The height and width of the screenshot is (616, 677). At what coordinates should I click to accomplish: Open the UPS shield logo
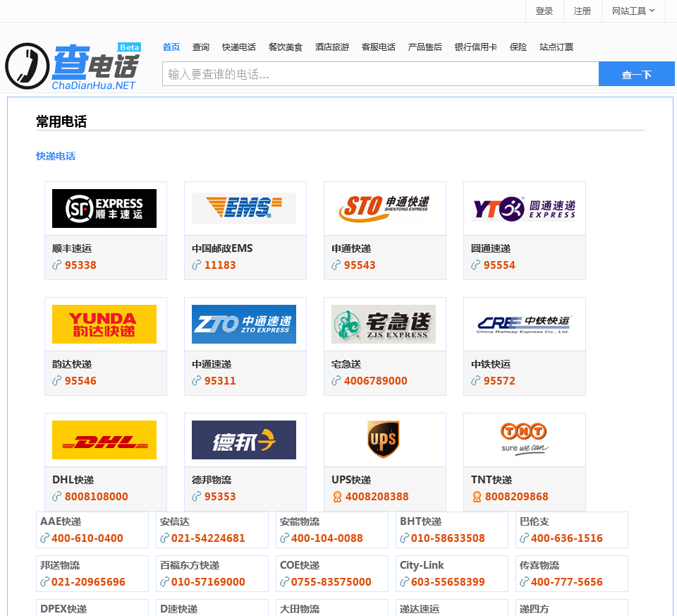click(384, 440)
